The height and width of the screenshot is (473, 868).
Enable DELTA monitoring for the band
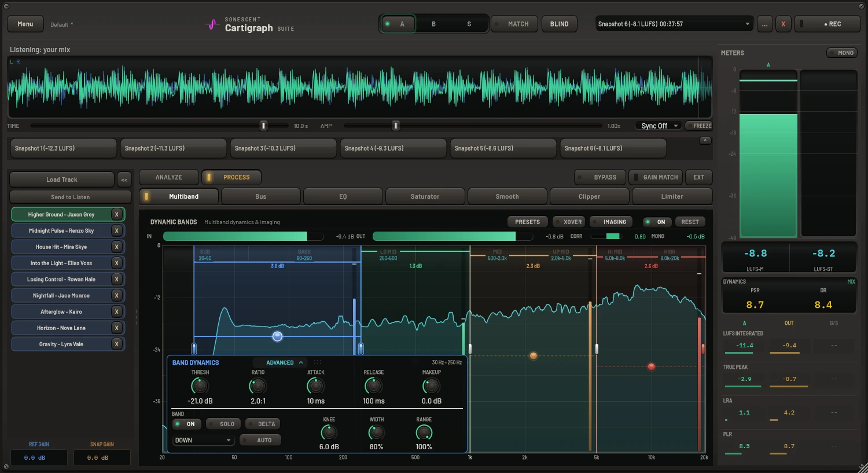point(262,424)
